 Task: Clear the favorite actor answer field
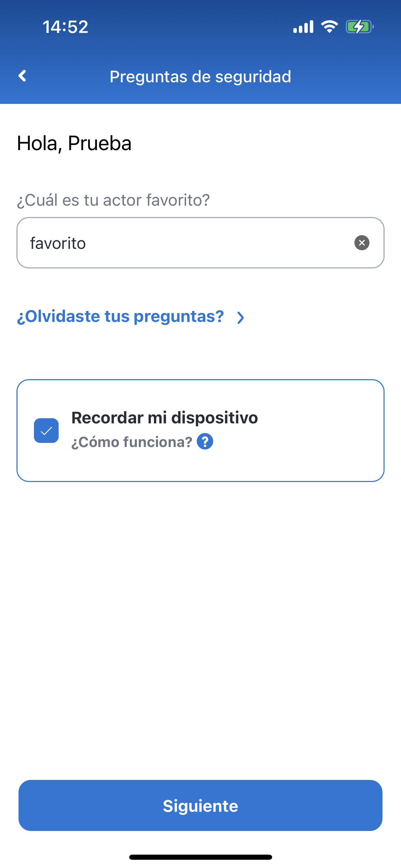click(362, 243)
